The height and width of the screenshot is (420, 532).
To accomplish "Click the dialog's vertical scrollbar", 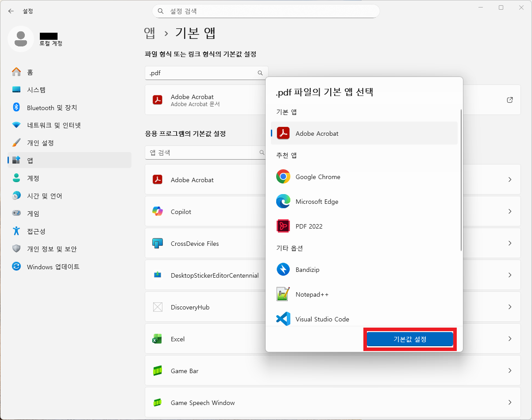I will [x=461, y=180].
